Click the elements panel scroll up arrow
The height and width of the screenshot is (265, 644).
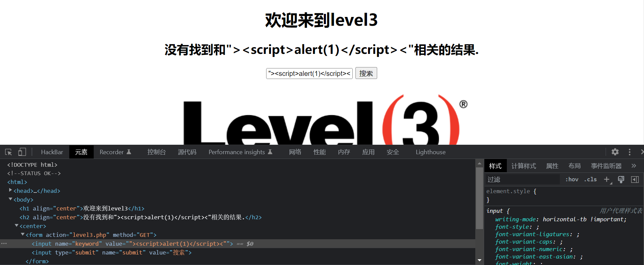479,163
